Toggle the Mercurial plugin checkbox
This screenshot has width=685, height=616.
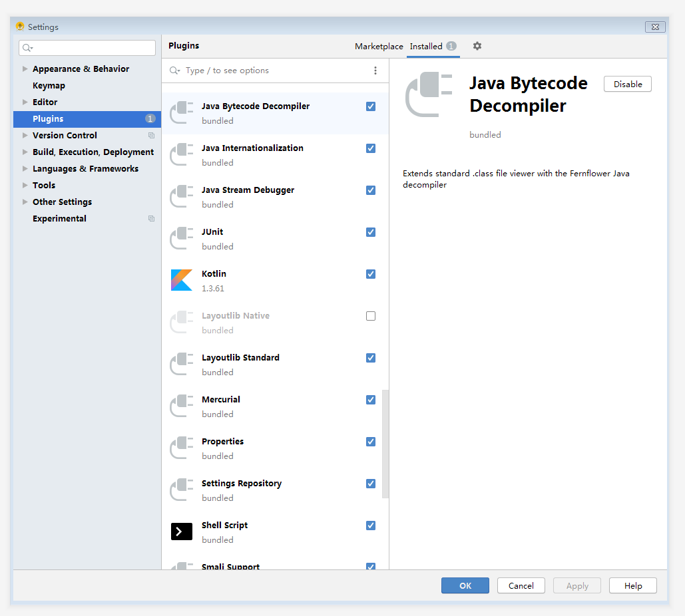tap(371, 400)
